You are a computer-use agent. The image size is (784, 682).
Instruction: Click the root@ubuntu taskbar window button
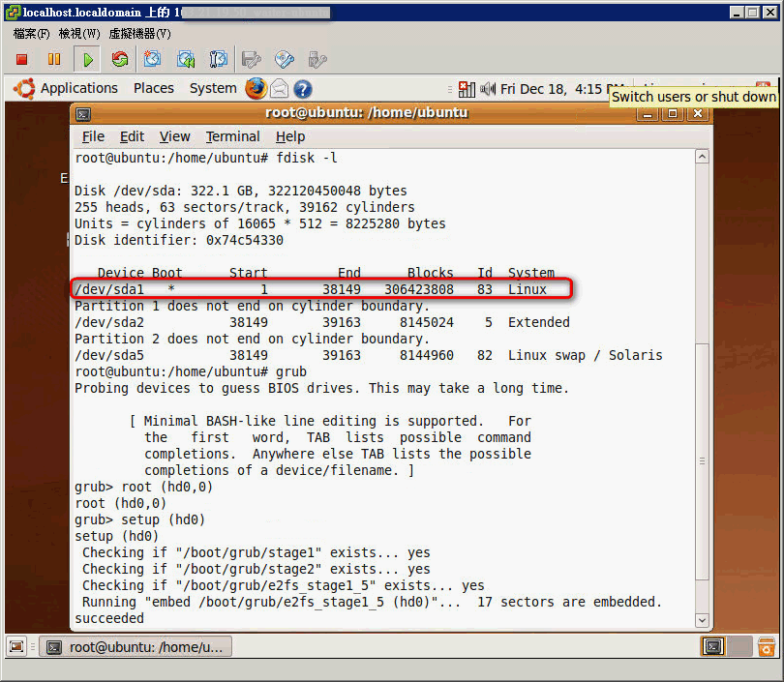136,647
